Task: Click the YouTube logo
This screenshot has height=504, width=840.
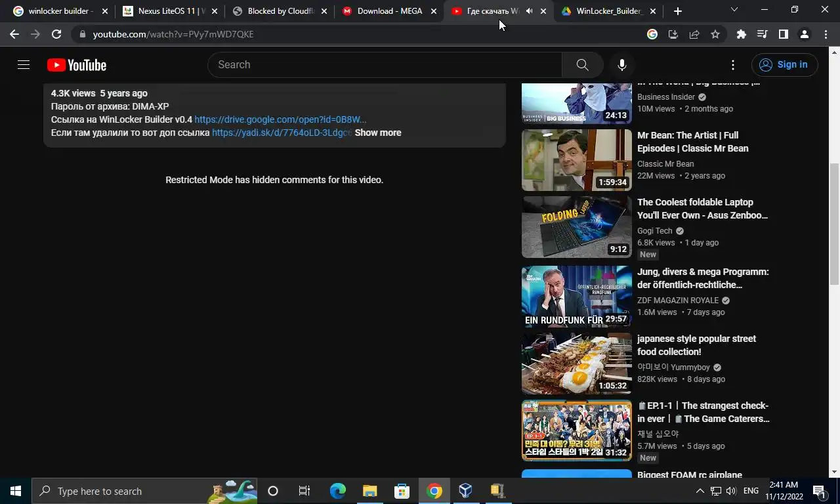Action: pos(77,65)
